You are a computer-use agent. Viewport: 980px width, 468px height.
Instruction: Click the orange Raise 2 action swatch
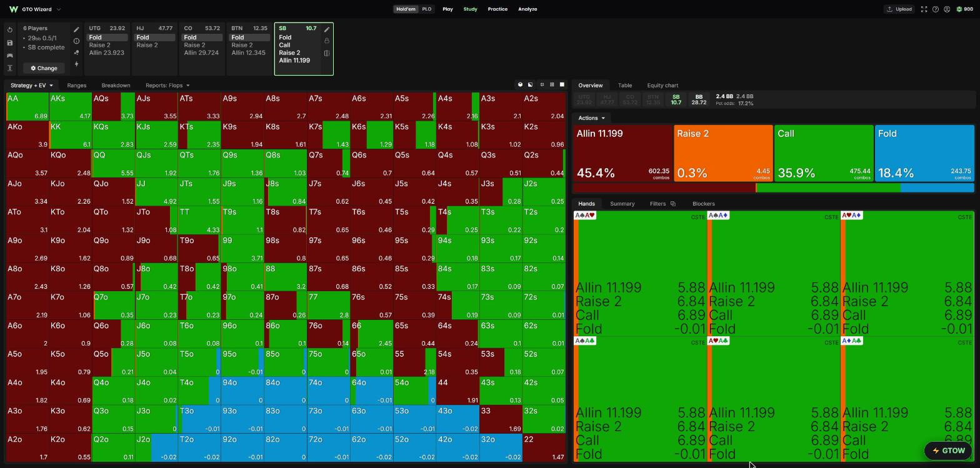[723, 154]
